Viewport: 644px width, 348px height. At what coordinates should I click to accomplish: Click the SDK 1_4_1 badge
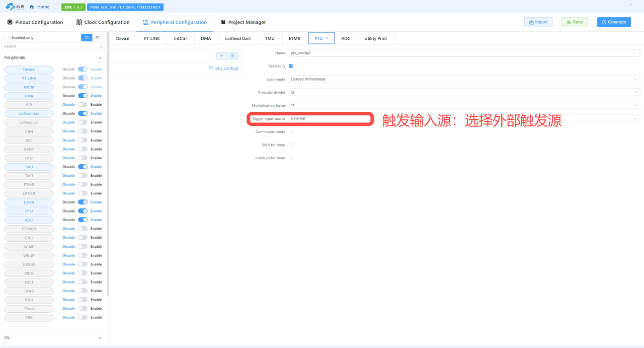coord(73,7)
